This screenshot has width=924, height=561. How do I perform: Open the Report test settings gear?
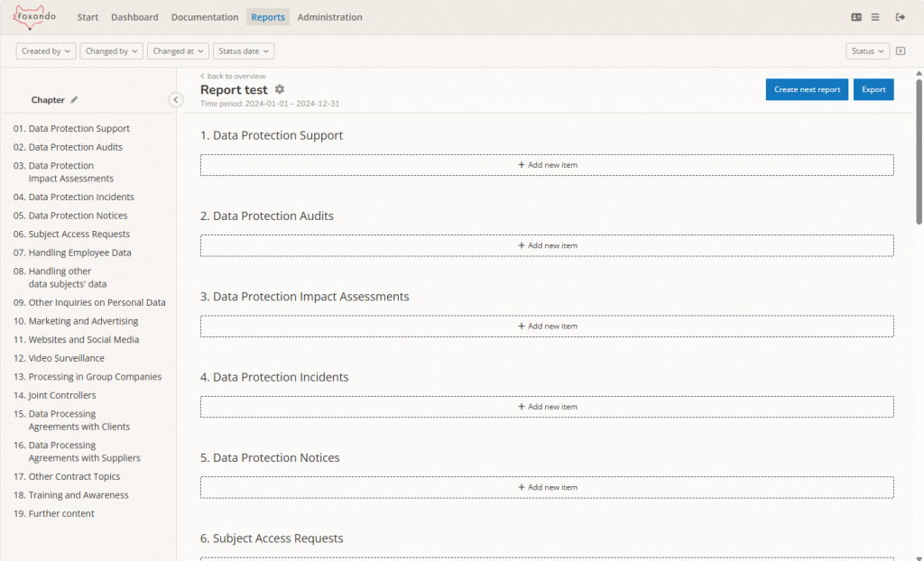click(278, 89)
